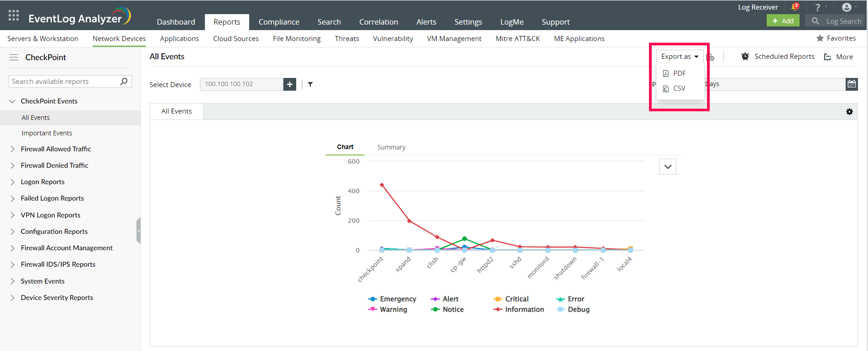
Task: Switch to the Summary tab
Action: tap(391, 147)
